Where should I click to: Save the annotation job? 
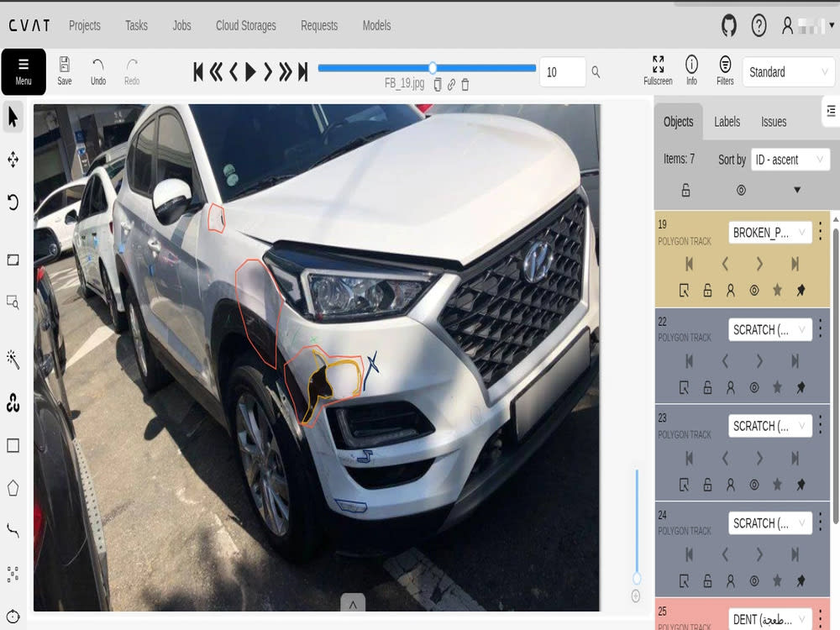[65, 71]
